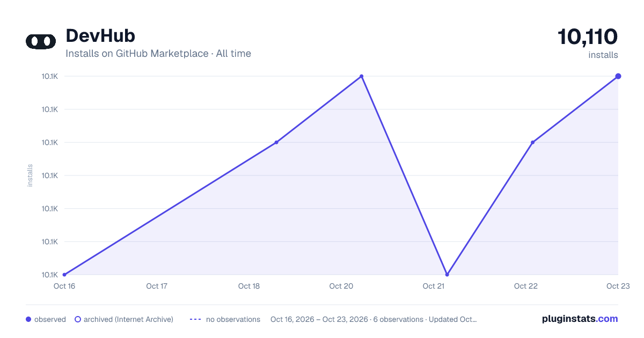Select the data point near Oct 22
Viewport: 644px width, 338px height.
point(532,142)
